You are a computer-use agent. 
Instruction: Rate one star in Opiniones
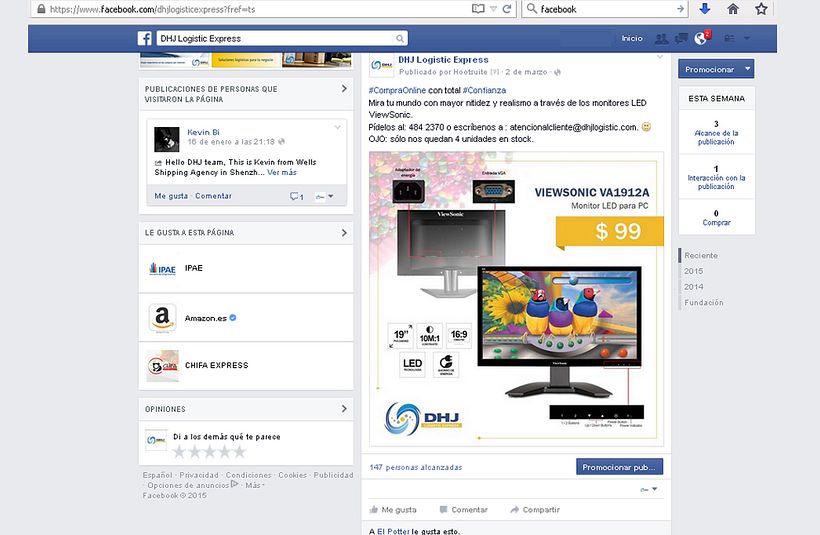pyautogui.click(x=179, y=451)
